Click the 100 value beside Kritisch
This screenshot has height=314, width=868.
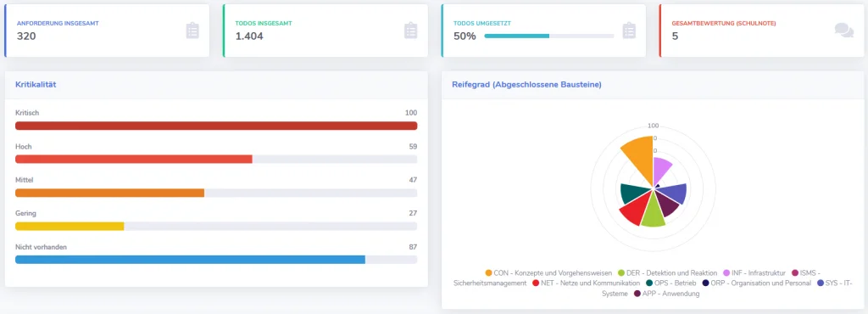click(x=411, y=113)
